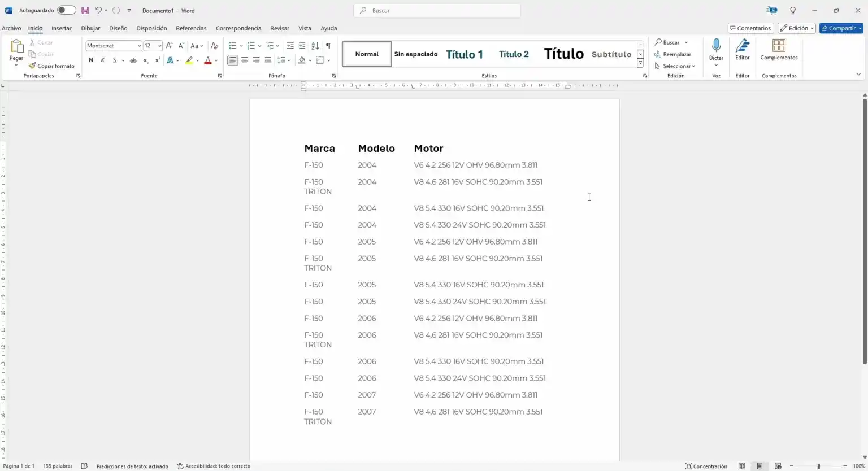Apply underline formatting (S)

click(x=115, y=60)
